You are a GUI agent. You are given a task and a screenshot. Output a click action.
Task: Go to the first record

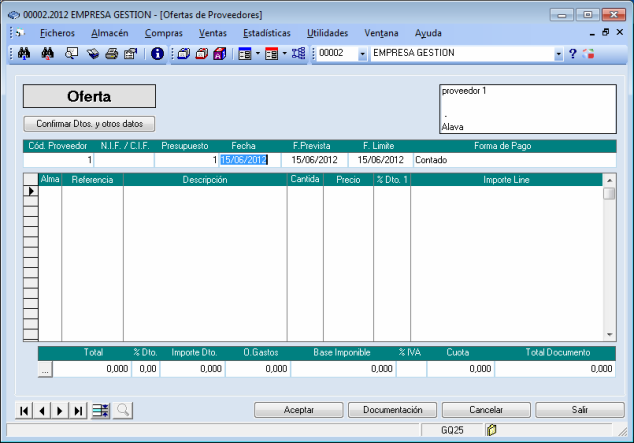(x=25, y=410)
